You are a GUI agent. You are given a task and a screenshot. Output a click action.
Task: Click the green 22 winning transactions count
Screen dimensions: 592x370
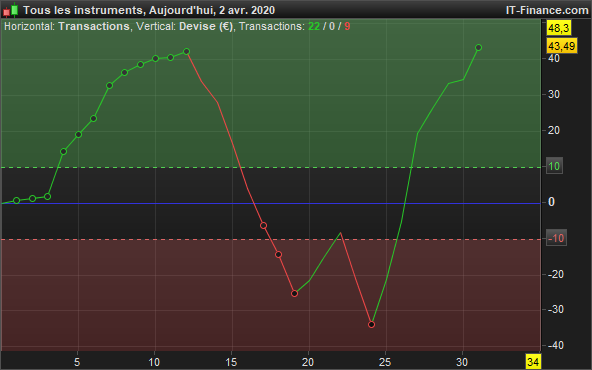pyautogui.click(x=314, y=26)
